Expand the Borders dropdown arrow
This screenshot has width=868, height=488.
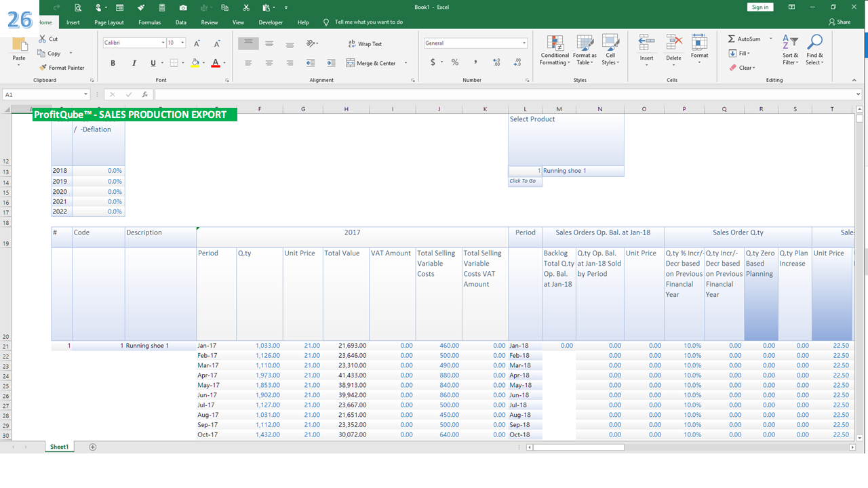(x=182, y=63)
